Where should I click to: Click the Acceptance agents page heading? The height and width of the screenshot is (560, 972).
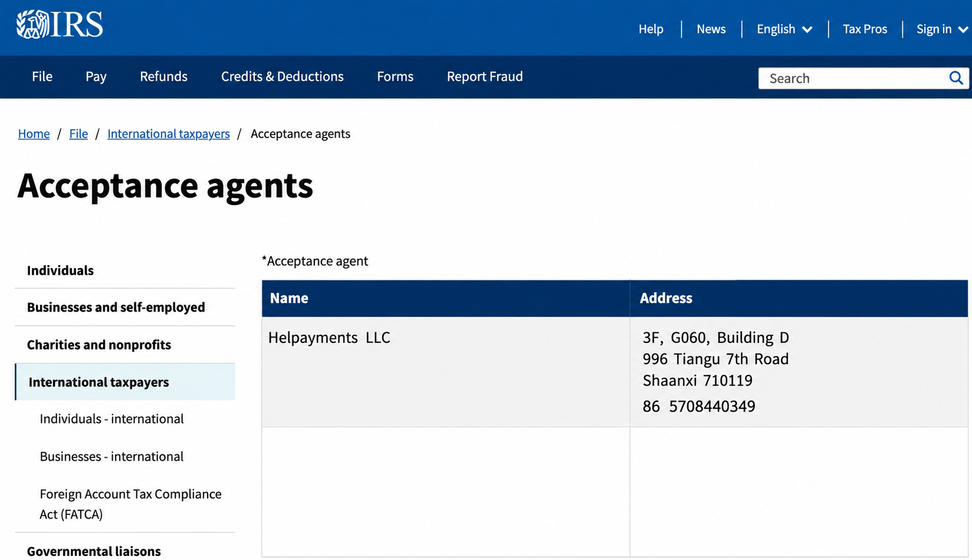(x=165, y=186)
